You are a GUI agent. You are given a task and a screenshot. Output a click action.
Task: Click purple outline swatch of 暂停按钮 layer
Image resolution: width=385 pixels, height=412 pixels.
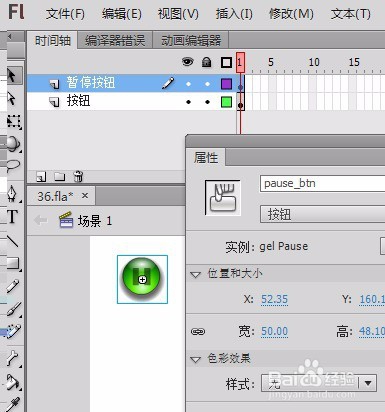pos(227,84)
